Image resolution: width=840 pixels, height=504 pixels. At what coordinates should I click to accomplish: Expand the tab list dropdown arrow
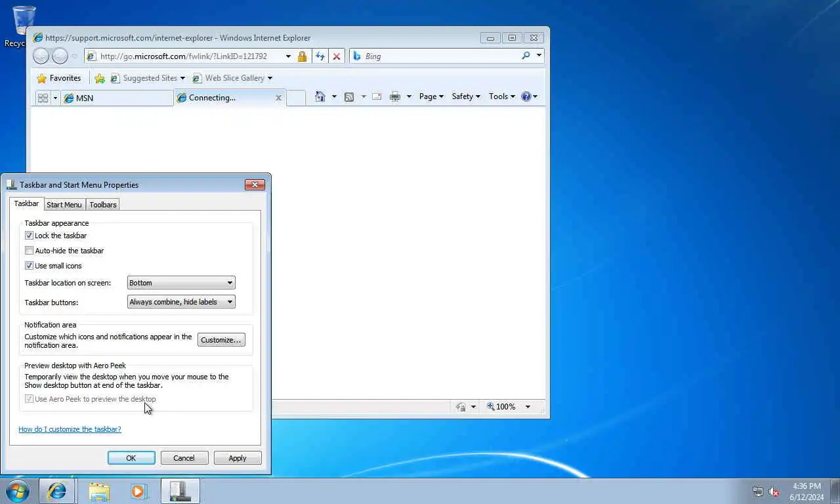click(55, 98)
